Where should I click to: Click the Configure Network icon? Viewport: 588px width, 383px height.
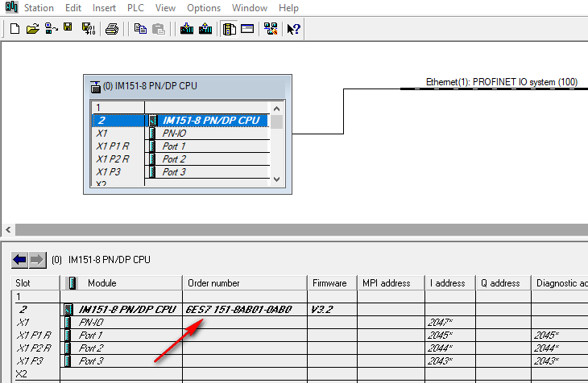tap(271, 28)
